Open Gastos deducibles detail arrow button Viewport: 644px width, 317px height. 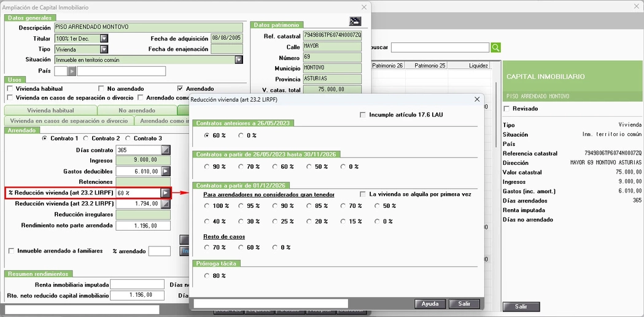pyautogui.click(x=165, y=171)
